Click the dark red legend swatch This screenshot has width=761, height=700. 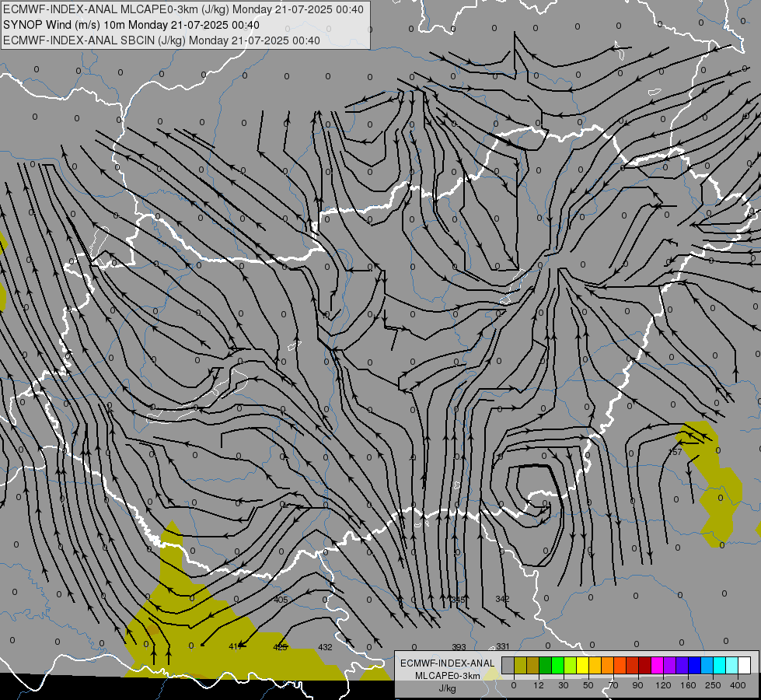[644, 665]
